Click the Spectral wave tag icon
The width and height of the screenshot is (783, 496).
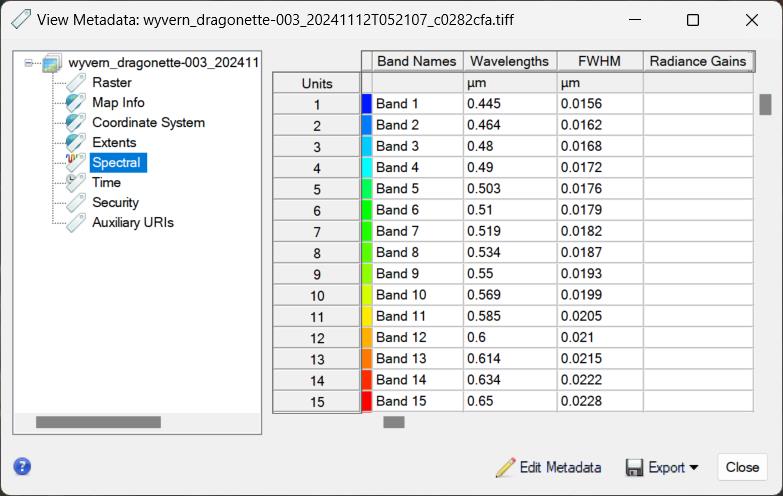76,162
